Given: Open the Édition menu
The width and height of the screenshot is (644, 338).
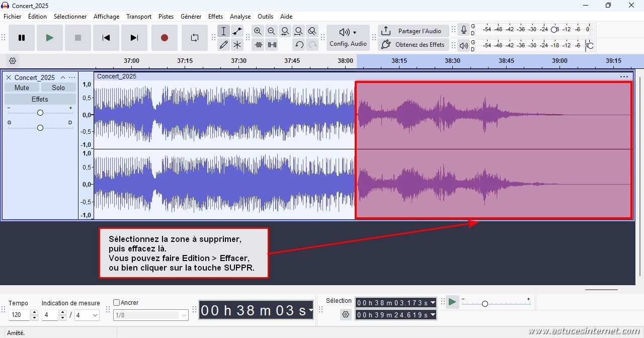Looking at the screenshot, I should coord(37,17).
